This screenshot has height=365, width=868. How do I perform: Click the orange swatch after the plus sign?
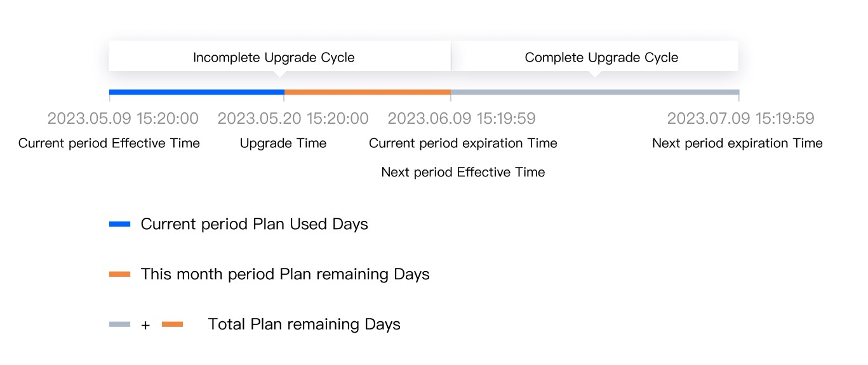[x=172, y=324]
